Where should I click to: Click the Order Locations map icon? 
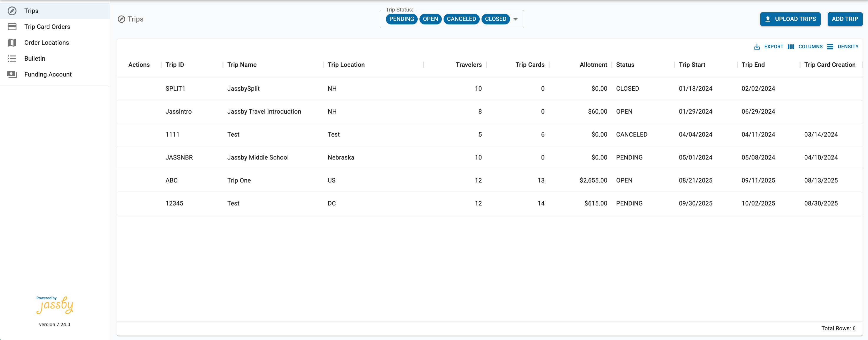point(12,42)
